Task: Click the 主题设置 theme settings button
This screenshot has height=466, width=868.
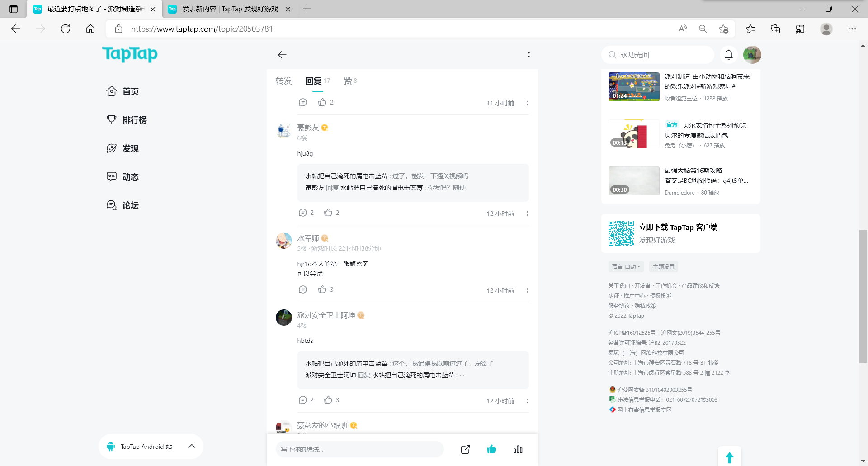Action: pos(664,267)
